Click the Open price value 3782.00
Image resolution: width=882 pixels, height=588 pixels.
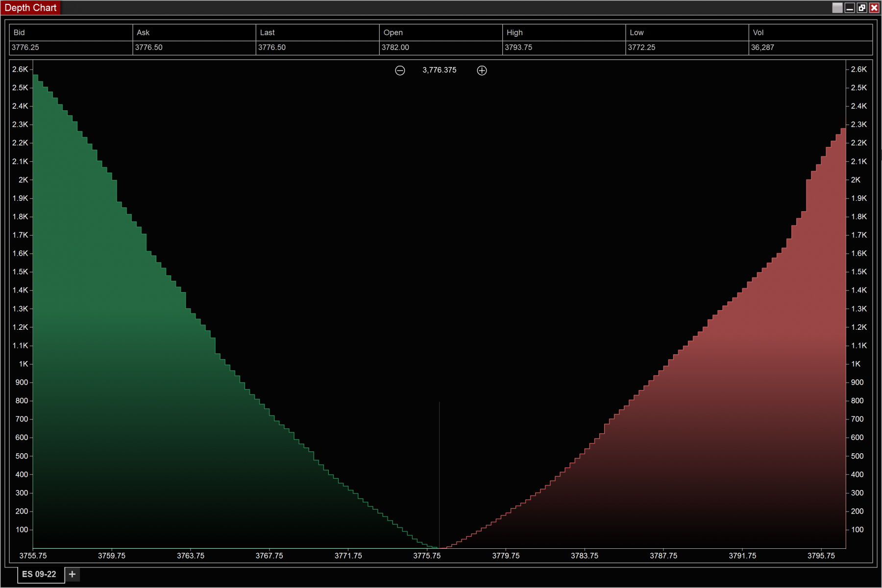pyautogui.click(x=393, y=48)
